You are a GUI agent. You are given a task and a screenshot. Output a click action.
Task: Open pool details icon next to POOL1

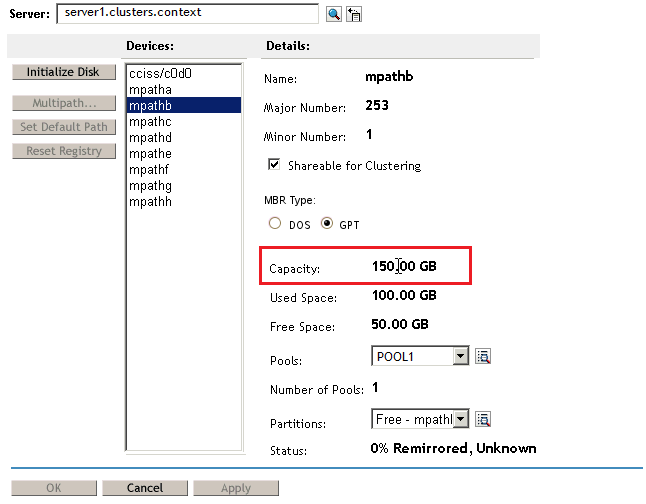[483, 356]
